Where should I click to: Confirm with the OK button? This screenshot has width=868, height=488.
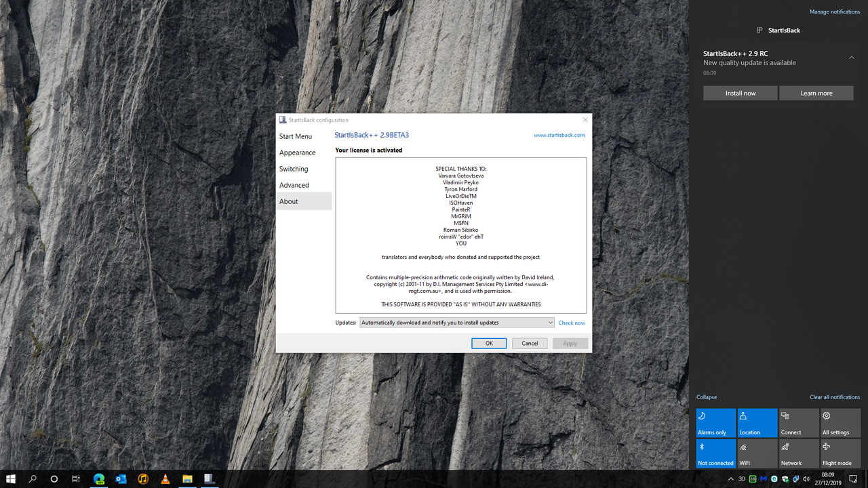[489, 343]
